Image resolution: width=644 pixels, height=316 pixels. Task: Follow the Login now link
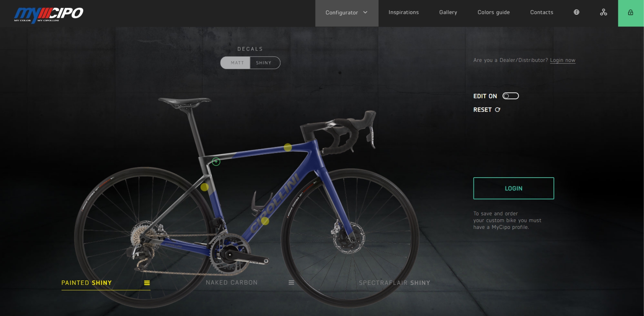point(563,60)
